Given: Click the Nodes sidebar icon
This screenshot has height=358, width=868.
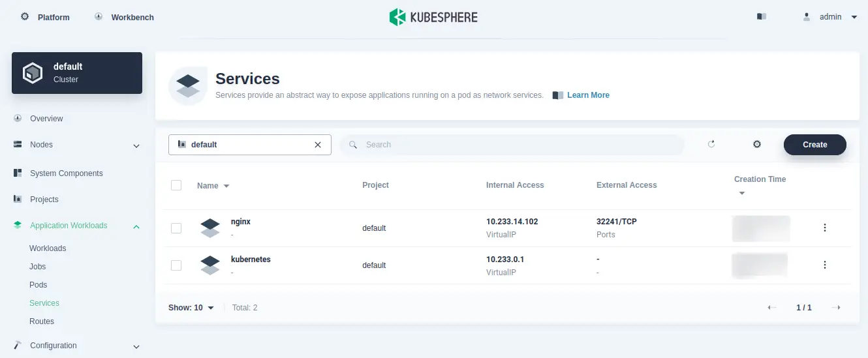Looking at the screenshot, I should (18, 145).
